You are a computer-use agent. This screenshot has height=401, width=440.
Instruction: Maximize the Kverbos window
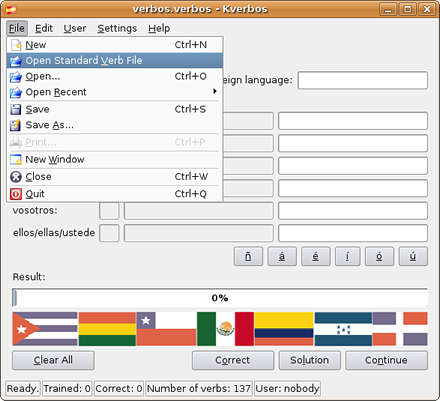(408, 9)
